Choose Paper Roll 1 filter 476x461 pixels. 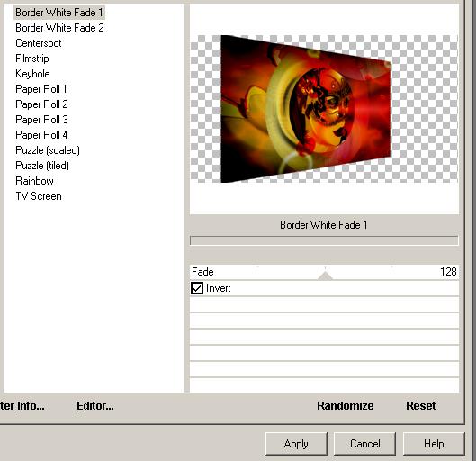(41, 89)
